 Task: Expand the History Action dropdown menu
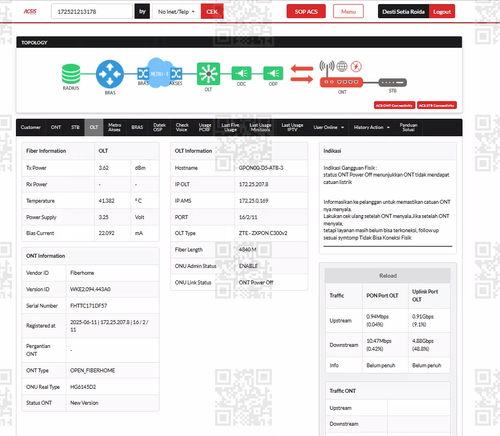click(x=372, y=127)
